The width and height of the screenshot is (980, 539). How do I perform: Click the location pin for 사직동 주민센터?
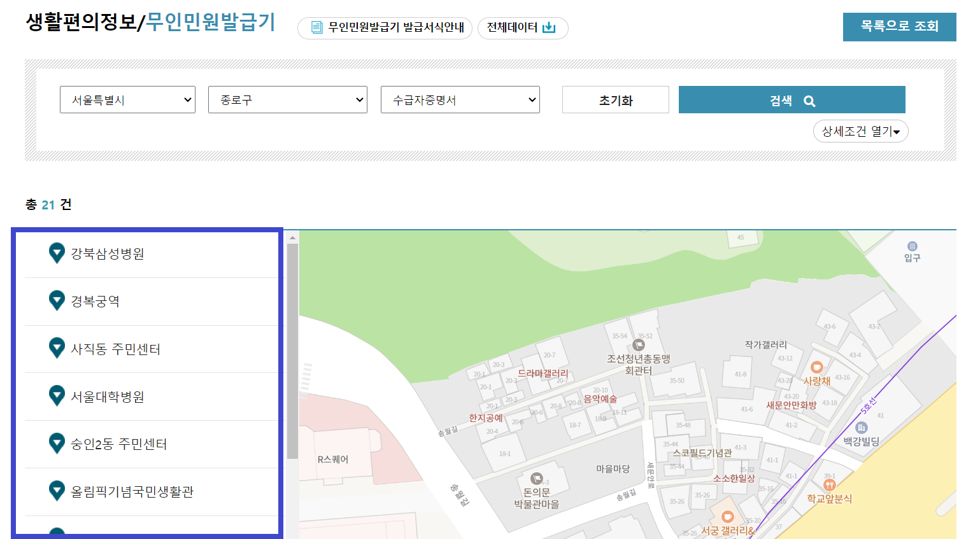pos(56,348)
